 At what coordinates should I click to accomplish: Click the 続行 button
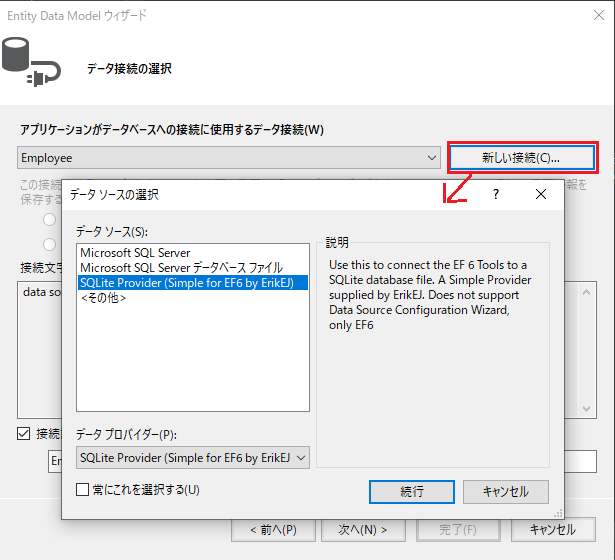[x=412, y=492]
